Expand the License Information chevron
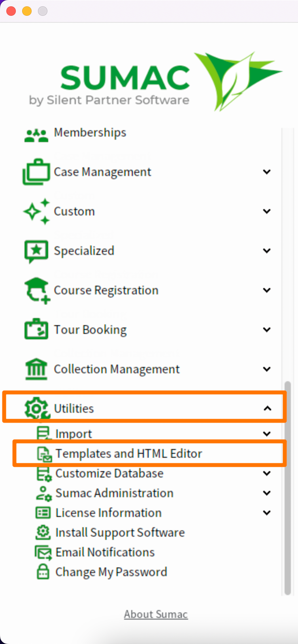The width and height of the screenshot is (298, 644). (267, 513)
